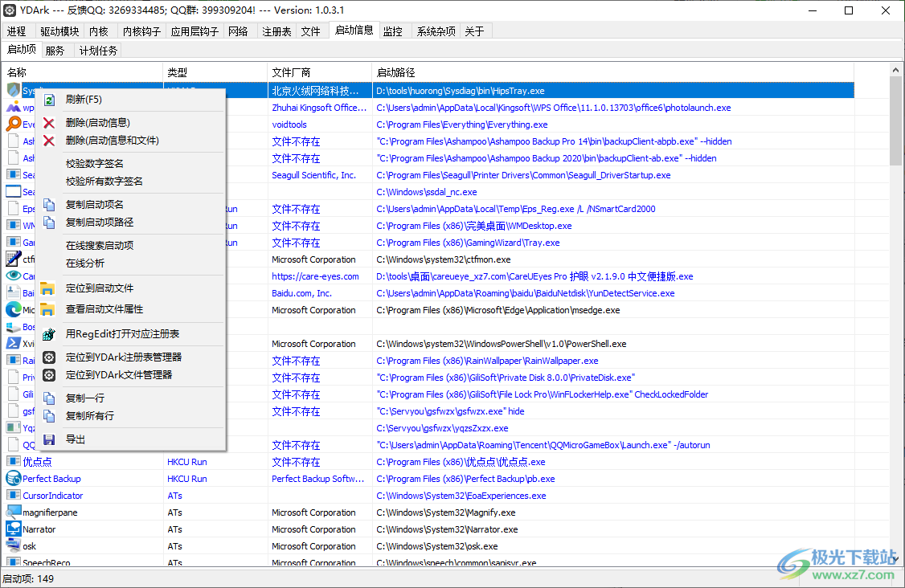Click the Baidu.com, Inc. vendor cell
905x588 pixels.
click(x=301, y=293)
